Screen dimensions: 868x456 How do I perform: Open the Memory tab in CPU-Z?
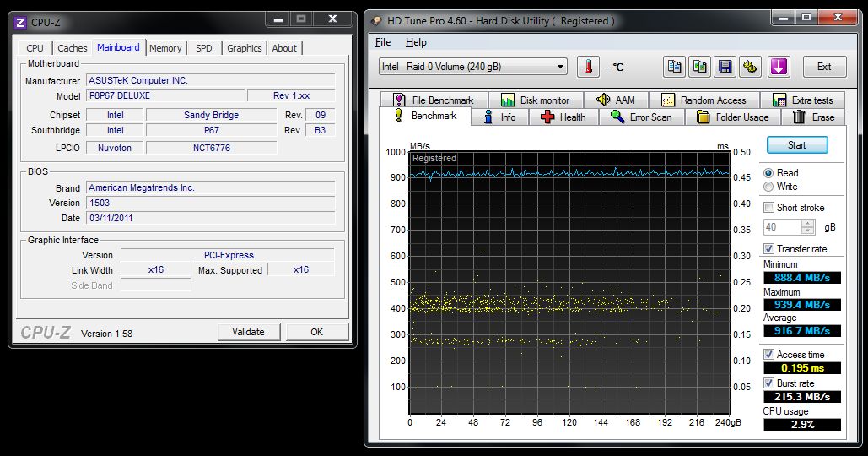pos(165,48)
